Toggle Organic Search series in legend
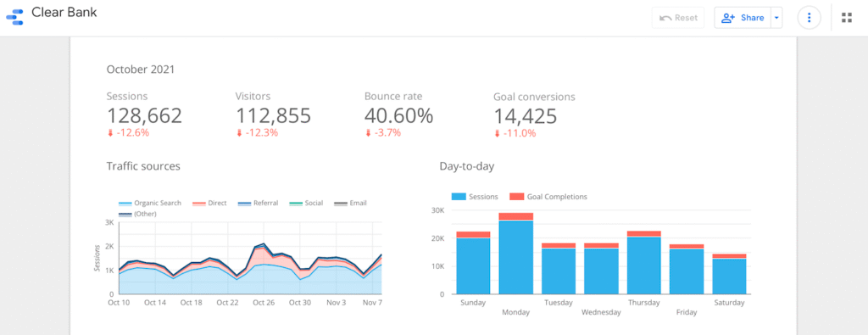The image size is (868, 335). pyautogui.click(x=149, y=204)
